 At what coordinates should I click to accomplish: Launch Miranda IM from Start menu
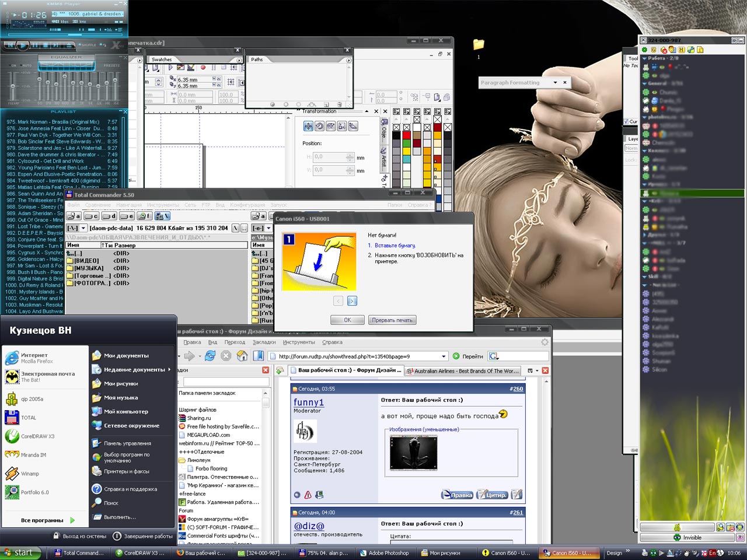click(x=26, y=455)
